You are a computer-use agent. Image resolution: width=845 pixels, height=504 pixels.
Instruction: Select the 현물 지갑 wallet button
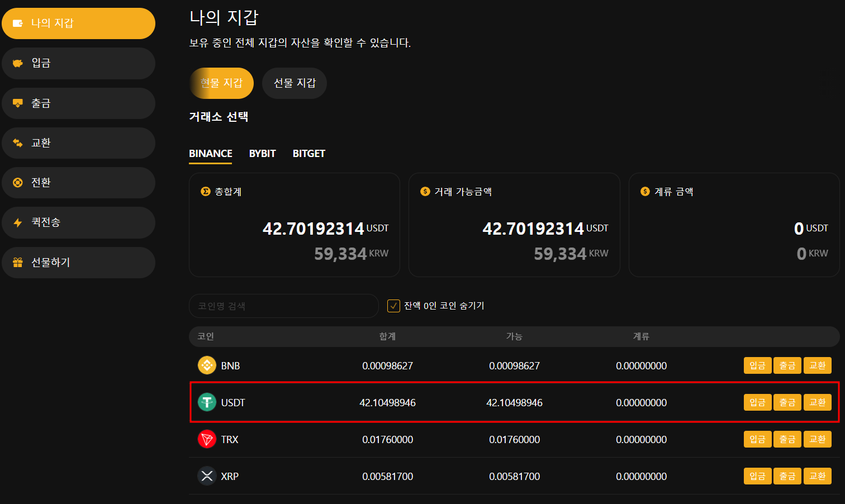click(221, 83)
